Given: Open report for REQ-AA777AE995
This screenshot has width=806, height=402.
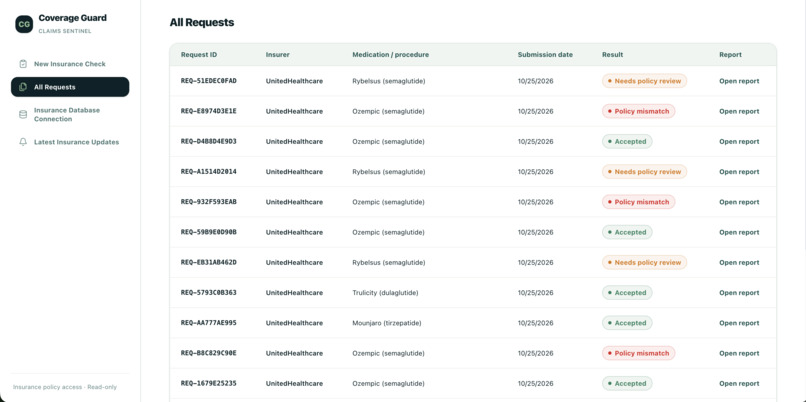Looking at the screenshot, I should click(x=739, y=323).
